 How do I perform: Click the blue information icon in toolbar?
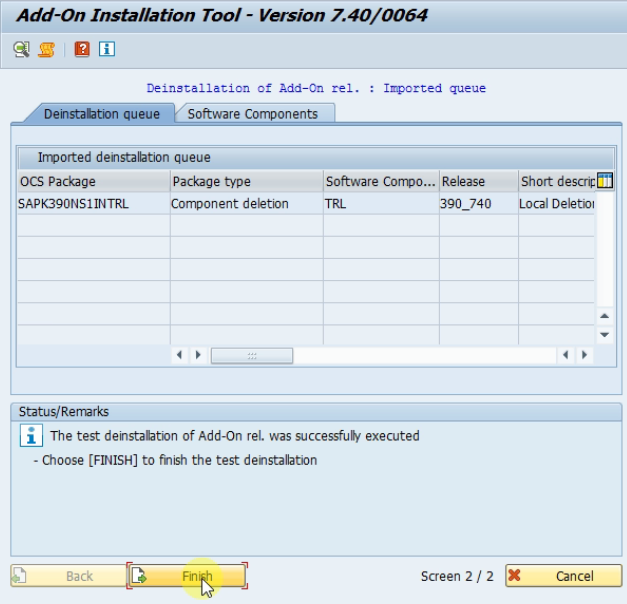tap(106, 49)
